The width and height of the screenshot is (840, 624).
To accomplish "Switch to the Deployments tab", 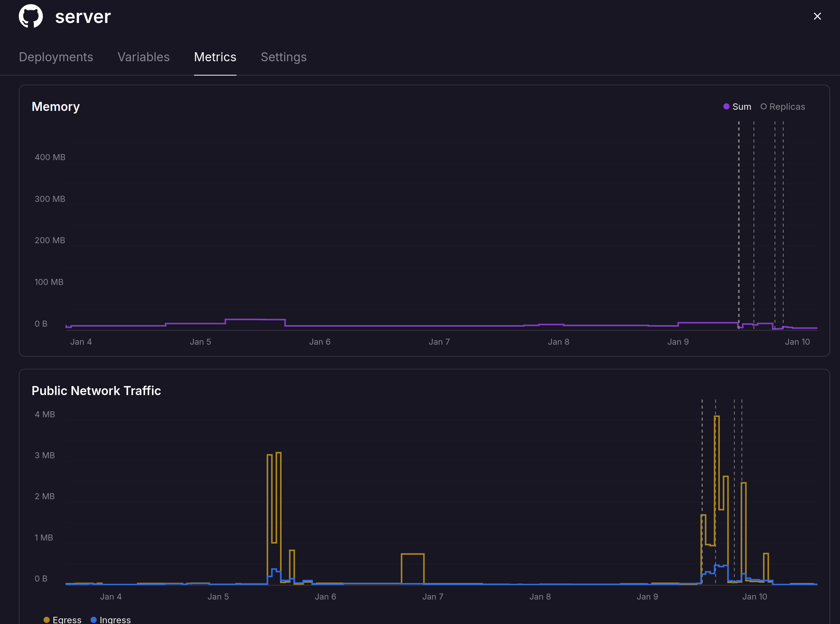I will click(x=56, y=57).
